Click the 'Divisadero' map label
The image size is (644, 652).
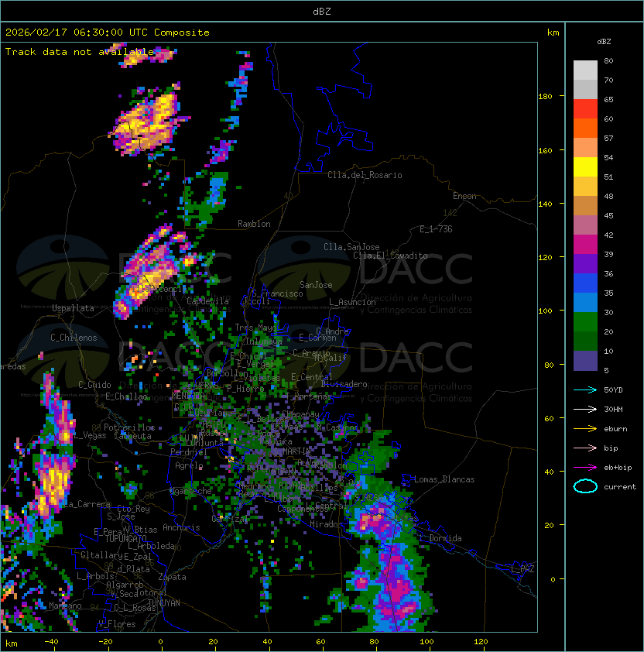(344, 384)
